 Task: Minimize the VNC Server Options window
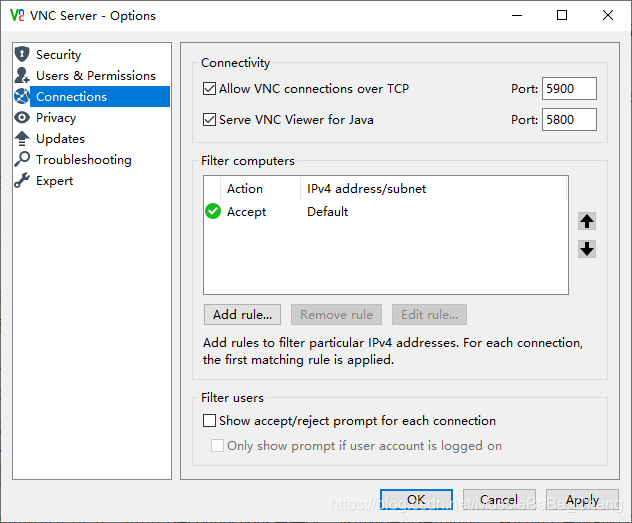[517, 15]
